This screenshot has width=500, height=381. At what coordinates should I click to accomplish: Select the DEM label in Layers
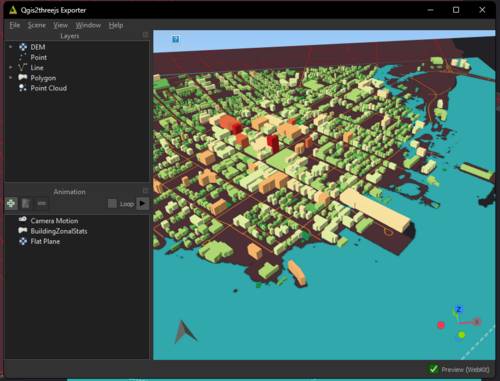pos(38,47)
